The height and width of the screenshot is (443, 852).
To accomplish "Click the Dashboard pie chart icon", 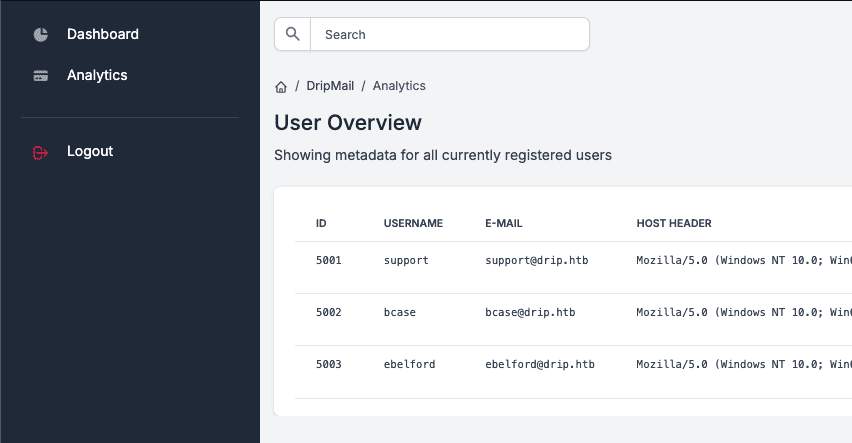I will tap(41, 34).
